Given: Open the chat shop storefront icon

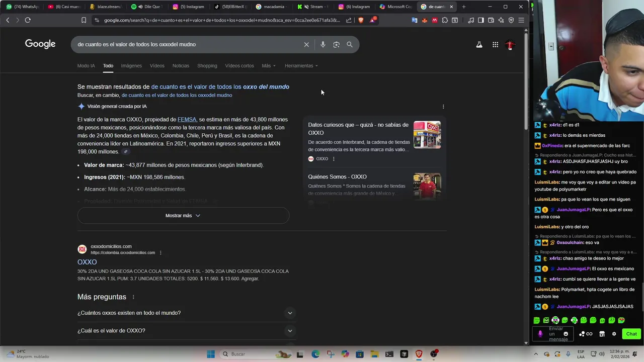Looking at the screenshot, I should (602, 334).
